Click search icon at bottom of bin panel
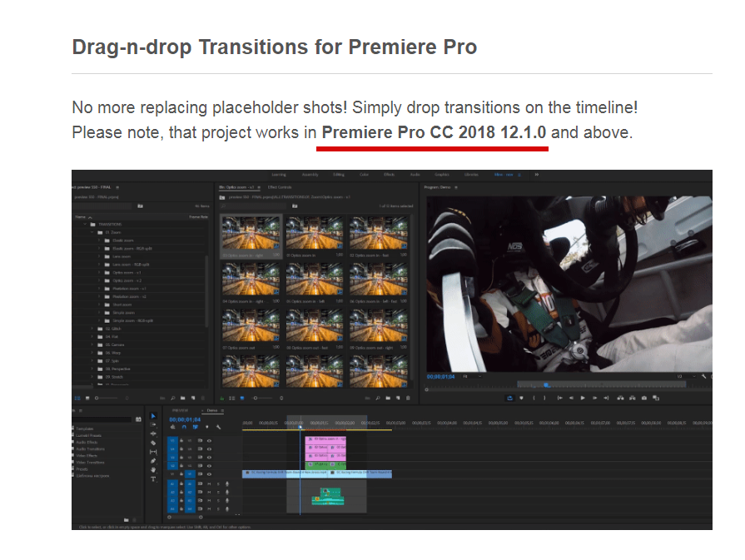 click(378, 398)
